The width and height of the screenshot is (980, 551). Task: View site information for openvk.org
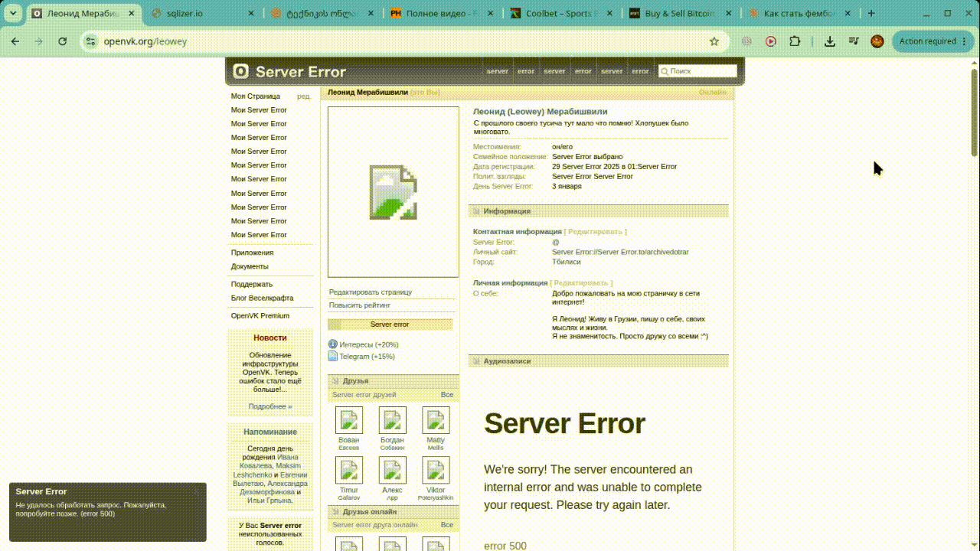pos(90,41)
